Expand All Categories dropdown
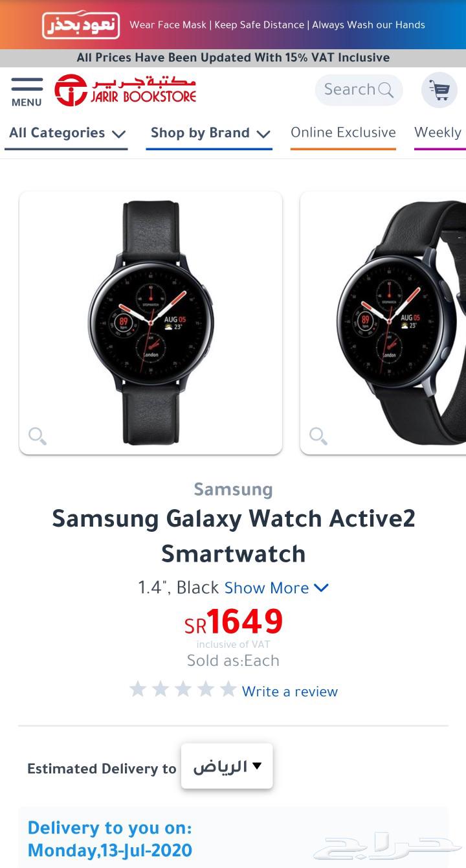The image size is (466, 868). [67, 133]
